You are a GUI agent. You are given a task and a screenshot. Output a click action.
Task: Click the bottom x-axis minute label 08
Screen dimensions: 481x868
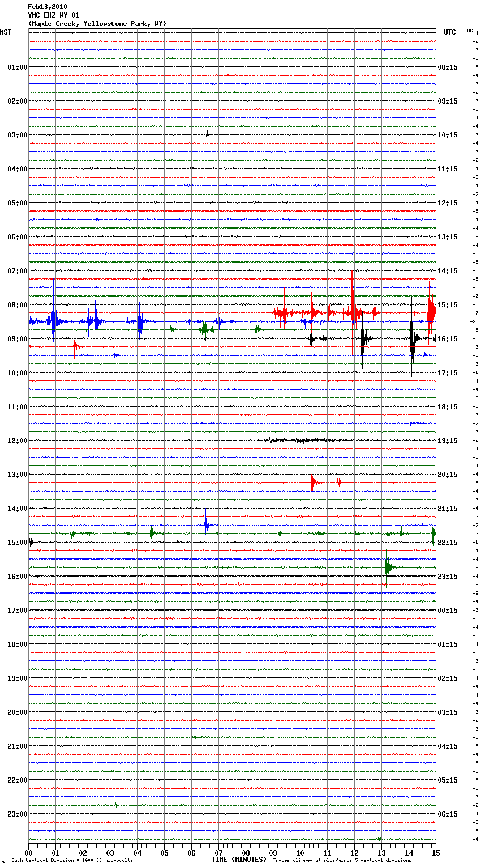point(246,853)
